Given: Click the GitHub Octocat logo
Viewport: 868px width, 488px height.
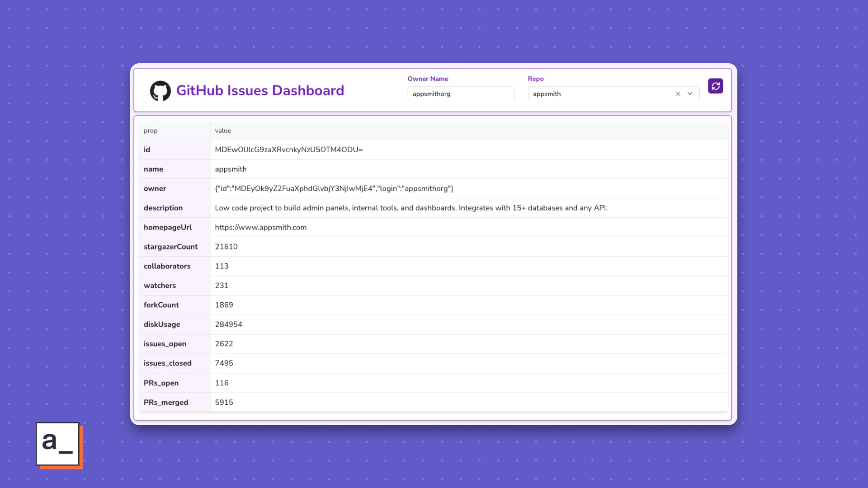Looking at the screenshot, I should click(160, 91).
